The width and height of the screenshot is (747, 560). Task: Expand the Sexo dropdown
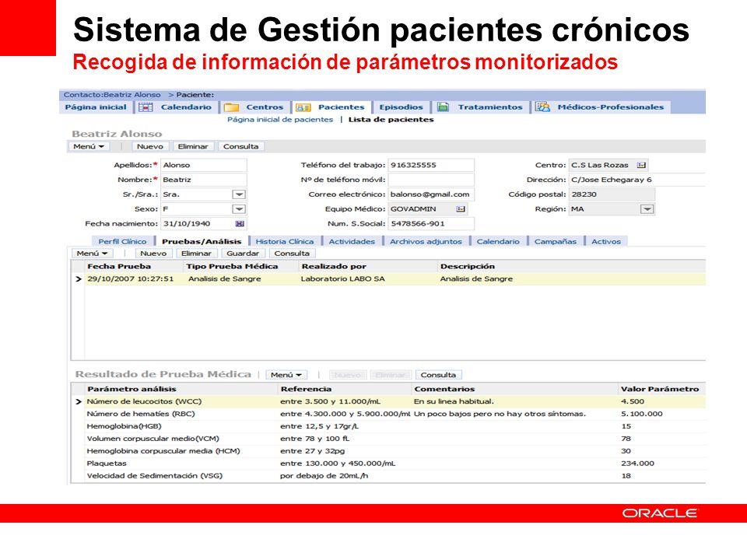[239, 209]
